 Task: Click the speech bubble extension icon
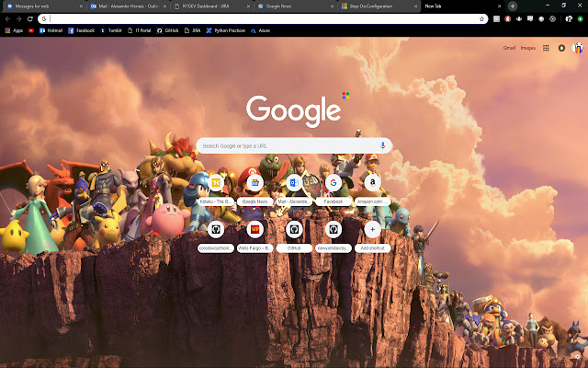click(530, 18)
